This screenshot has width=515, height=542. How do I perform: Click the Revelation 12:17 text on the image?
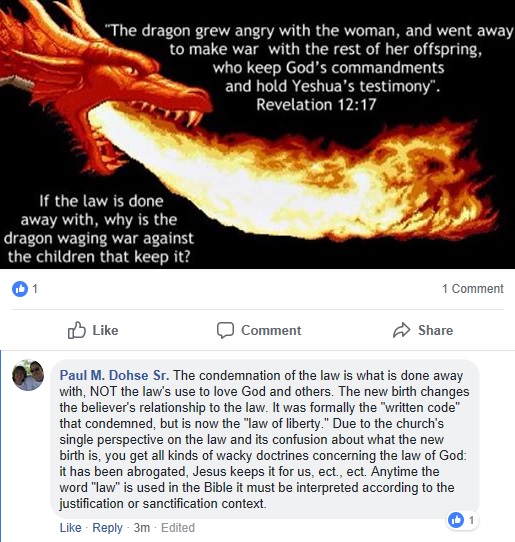(316, 105)
